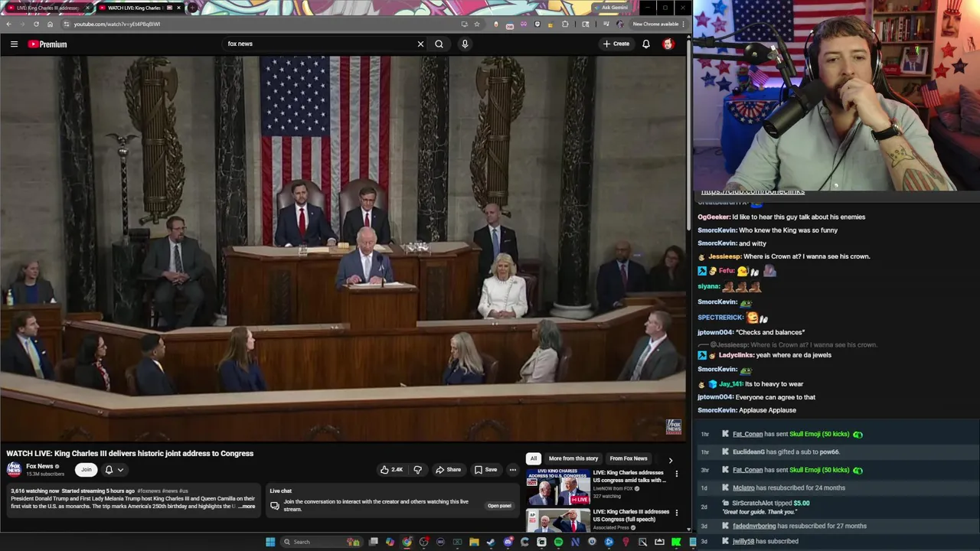This screenshot has width=980, height=551.
Task: Click the video player to pause
Action: pyautogui.click(x=343, y=249)
